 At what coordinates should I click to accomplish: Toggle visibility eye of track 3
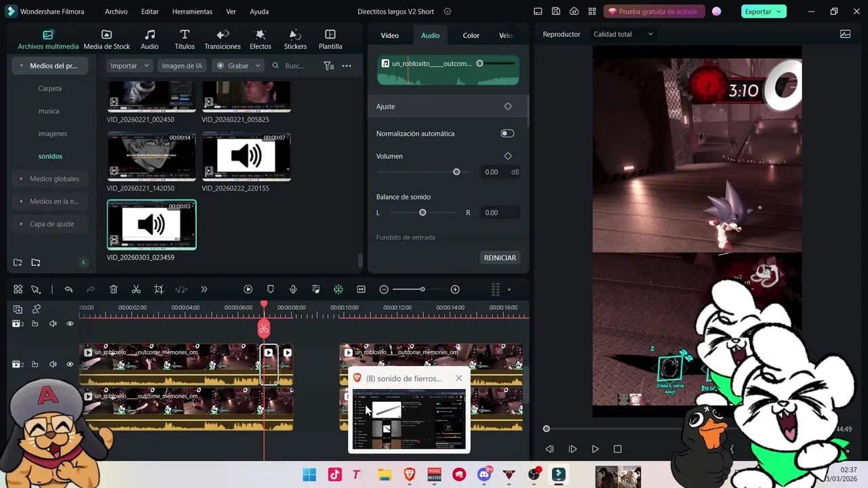point(70,324)
